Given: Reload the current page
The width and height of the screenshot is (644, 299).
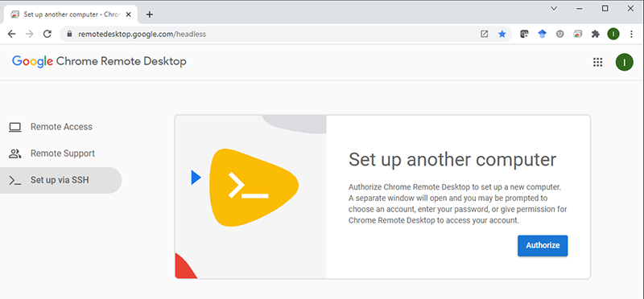Looking at the screenshot, I should 47,34.
